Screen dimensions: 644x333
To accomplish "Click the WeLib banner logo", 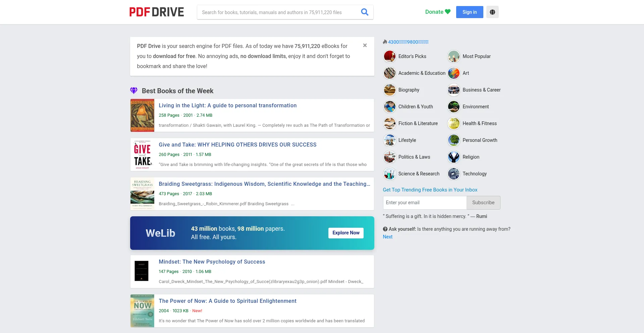I will point(160,233).
